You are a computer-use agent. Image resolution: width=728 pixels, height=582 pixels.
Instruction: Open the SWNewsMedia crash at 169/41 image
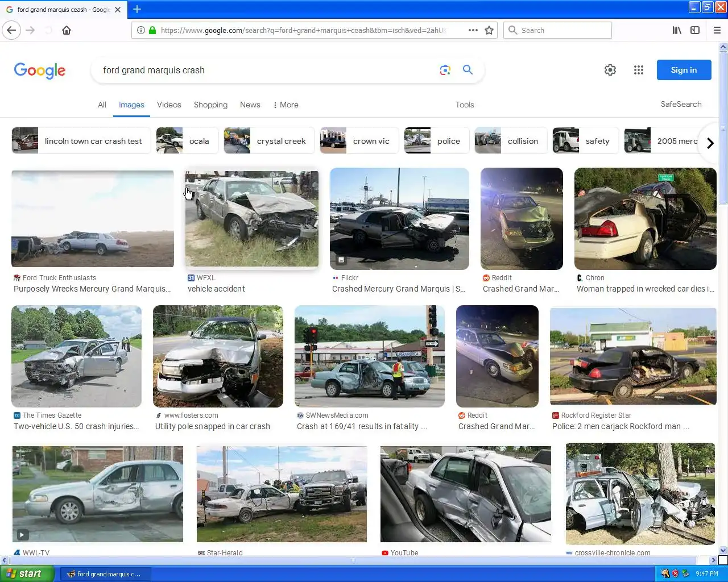pyautogui.click(x=370, y=356)
